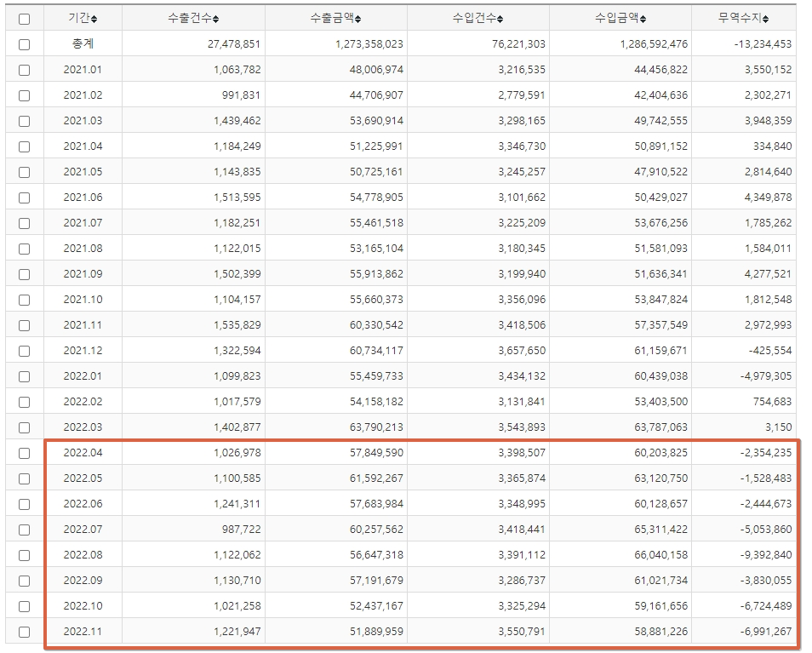Check the 2021.03 row checkbox
The image size is (812, 653).
pyautogui.click(x=25, y=121)
